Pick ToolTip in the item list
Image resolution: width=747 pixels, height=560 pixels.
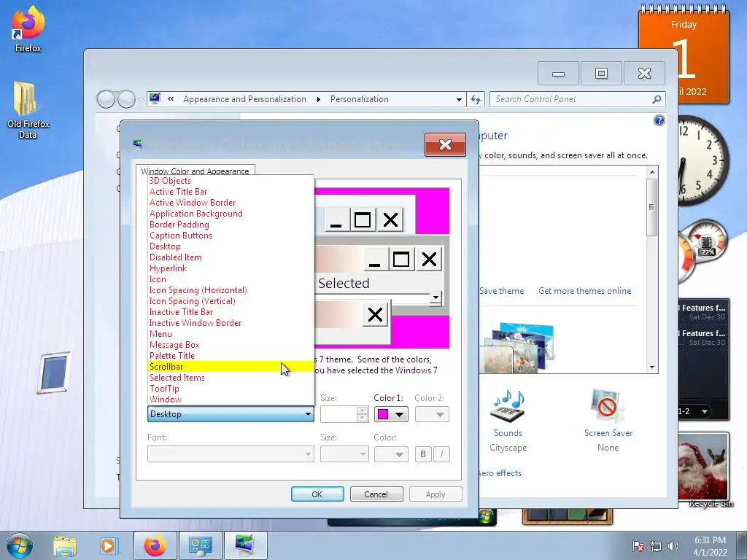(231, 389)
